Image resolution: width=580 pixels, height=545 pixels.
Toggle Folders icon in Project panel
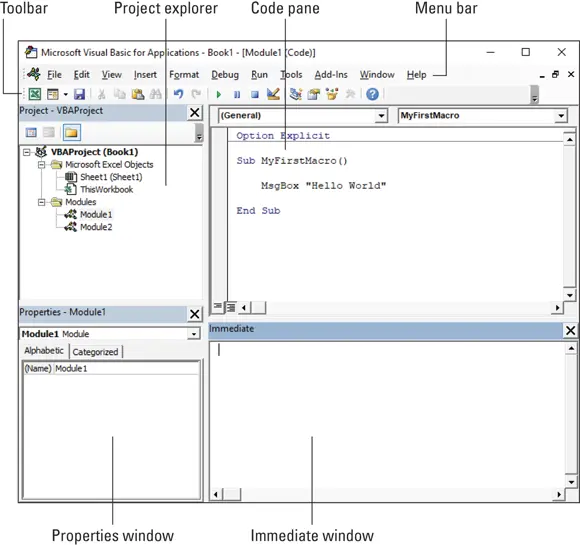(71, 132)
